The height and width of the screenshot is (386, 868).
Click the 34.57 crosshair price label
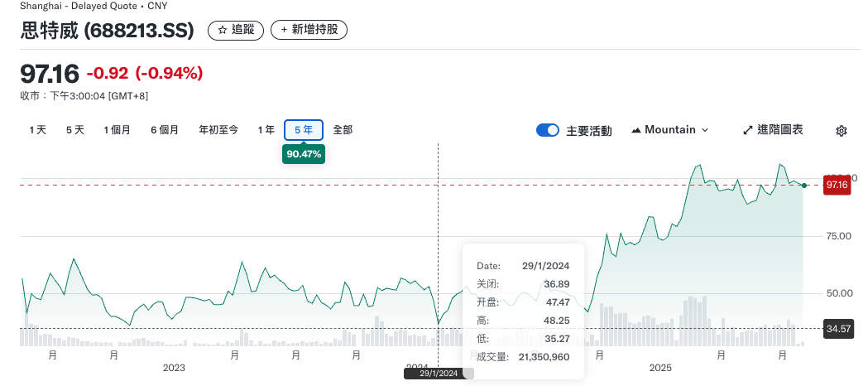pyautogui.click(x=838, y=329)
